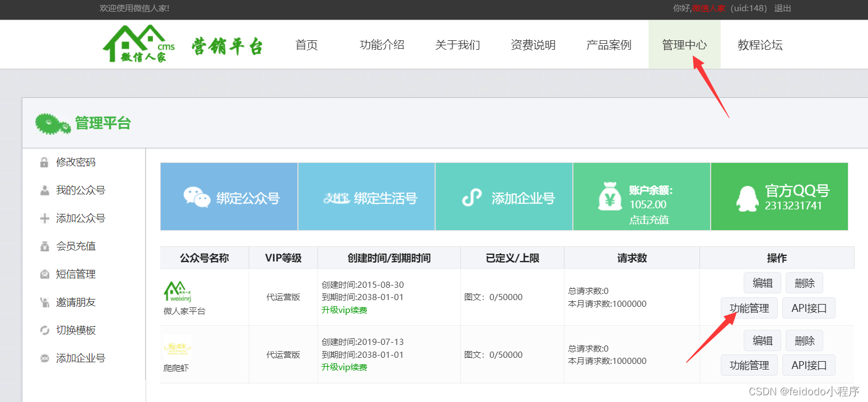Click the refresh icon beside 切换模板
The image size is (868, 402).
point(45,330)
